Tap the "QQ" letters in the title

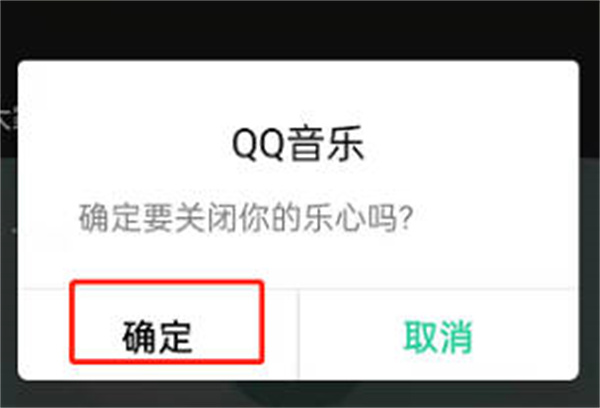pyautogui.click(x=259, y=145)
